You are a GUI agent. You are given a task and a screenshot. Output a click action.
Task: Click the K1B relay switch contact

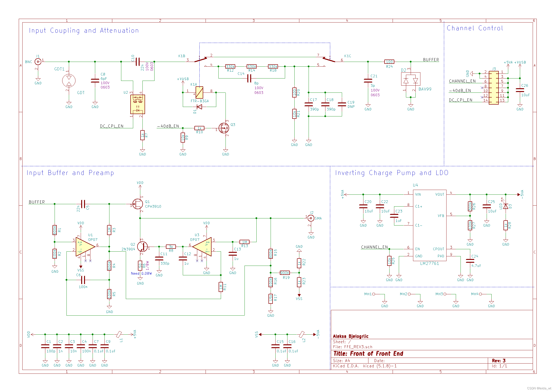point(201,59)
